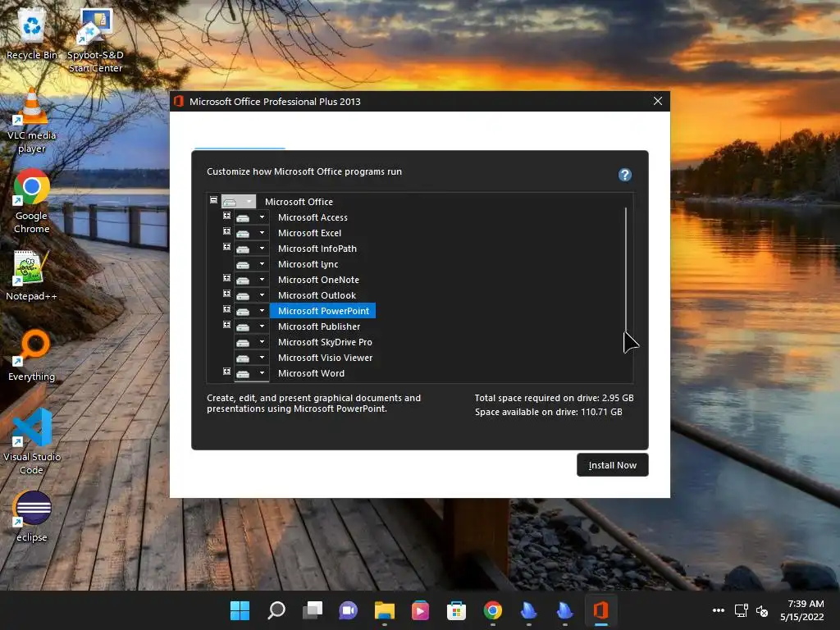
Task: Open install option dropdown for Microsoft Access
Action: pyautogui.click(x=252, y=217)
